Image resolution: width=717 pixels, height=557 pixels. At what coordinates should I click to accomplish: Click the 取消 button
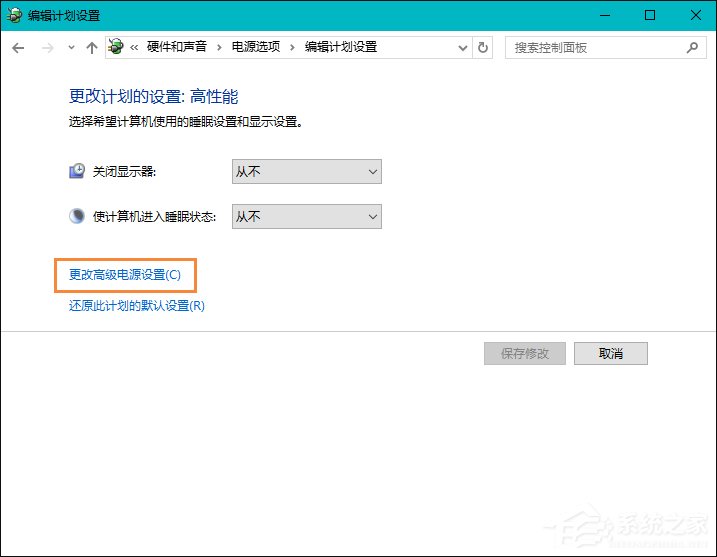coord(611,353)
